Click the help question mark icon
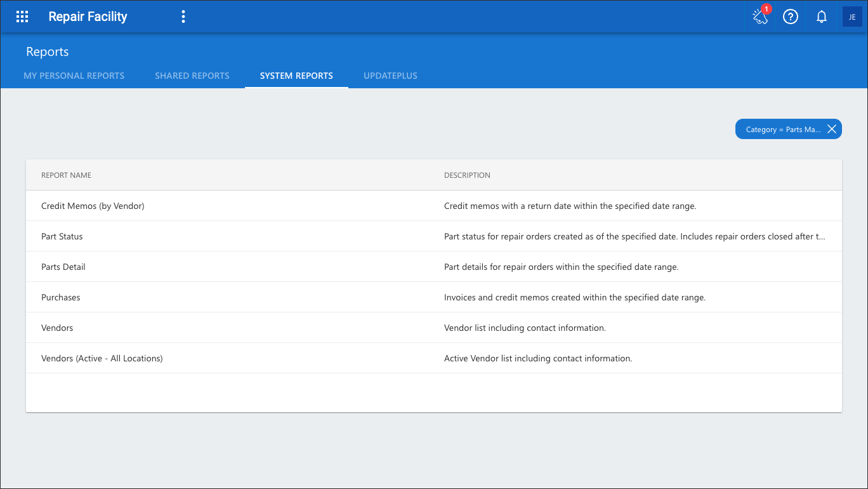Image resolution: width=868 pixels, height=489 pixels. 790,17
